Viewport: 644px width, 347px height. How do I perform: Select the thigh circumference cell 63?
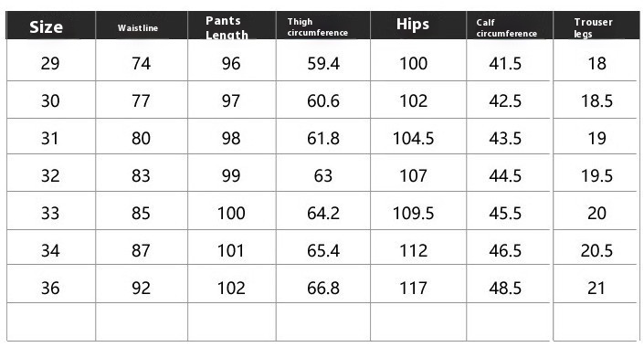click(322, 176)
